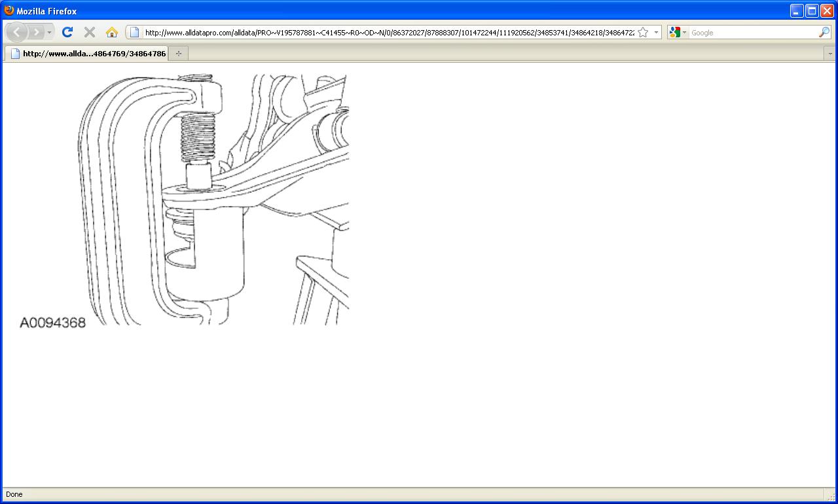The height and width of the screenshot is (504, 838).
Task: Click the brake caliper diagram image
Action: coord(184,200)
